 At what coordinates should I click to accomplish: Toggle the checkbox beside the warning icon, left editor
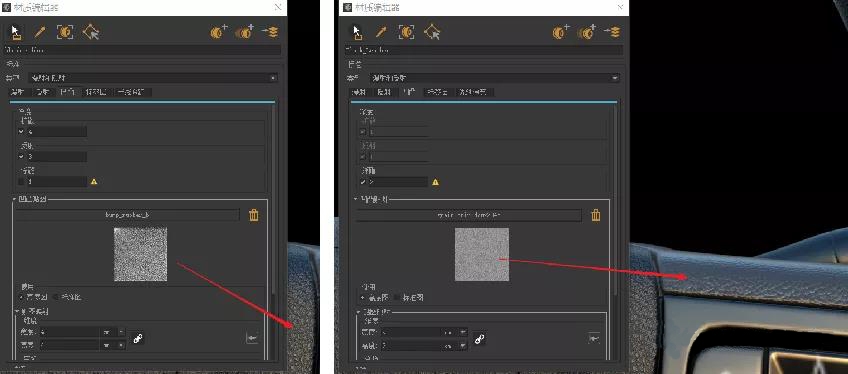point(21,182)
